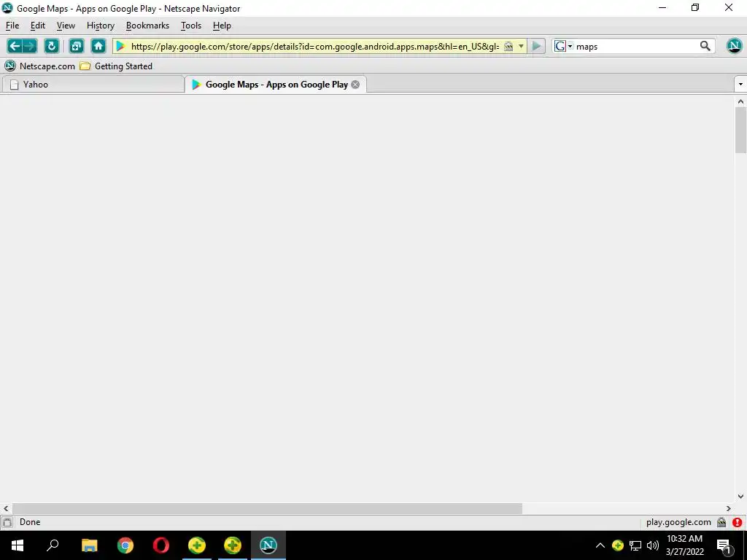Click the horizontal scrollbar left arrow
Image resolution: width=747 pixels, height=560 pixels.
6,508
